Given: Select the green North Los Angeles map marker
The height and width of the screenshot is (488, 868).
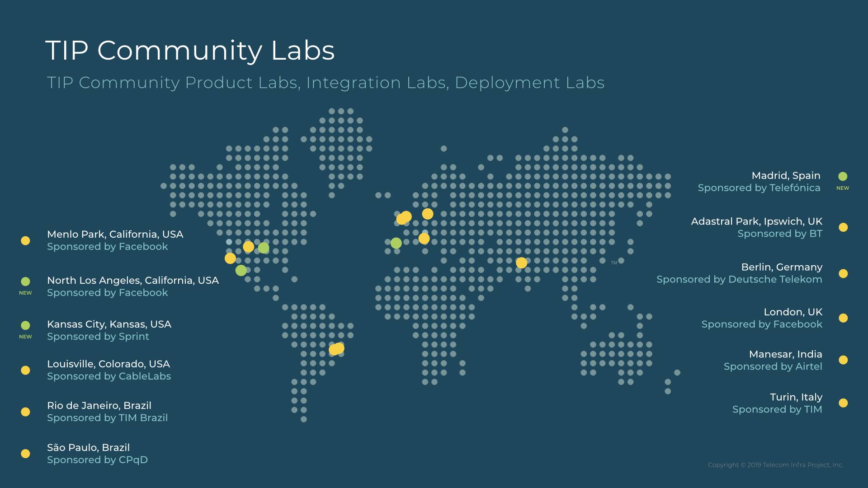Looking at the screenshot, I should point(241,270).
